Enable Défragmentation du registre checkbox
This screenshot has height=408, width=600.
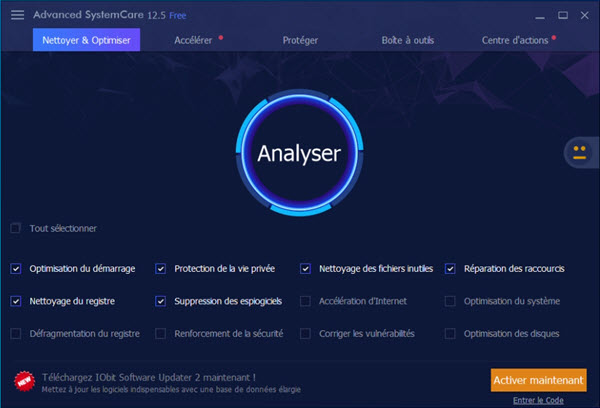click(x=16, y=334)
